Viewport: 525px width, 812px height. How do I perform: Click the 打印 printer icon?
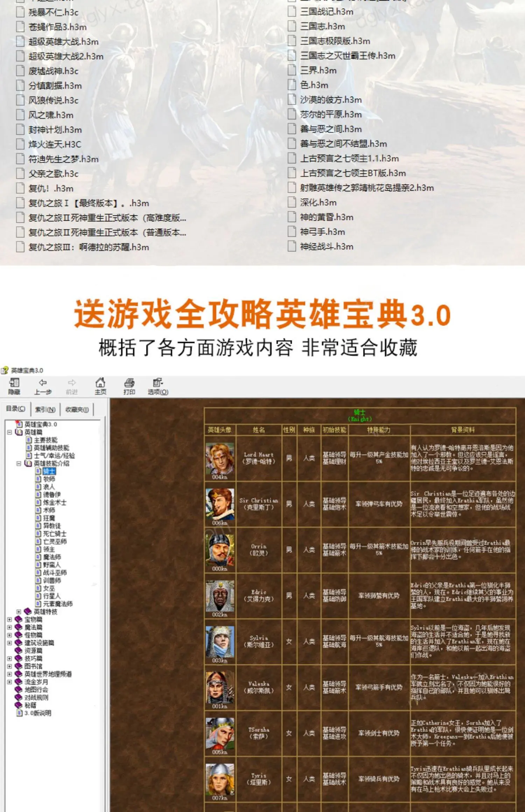coord(129,383)
